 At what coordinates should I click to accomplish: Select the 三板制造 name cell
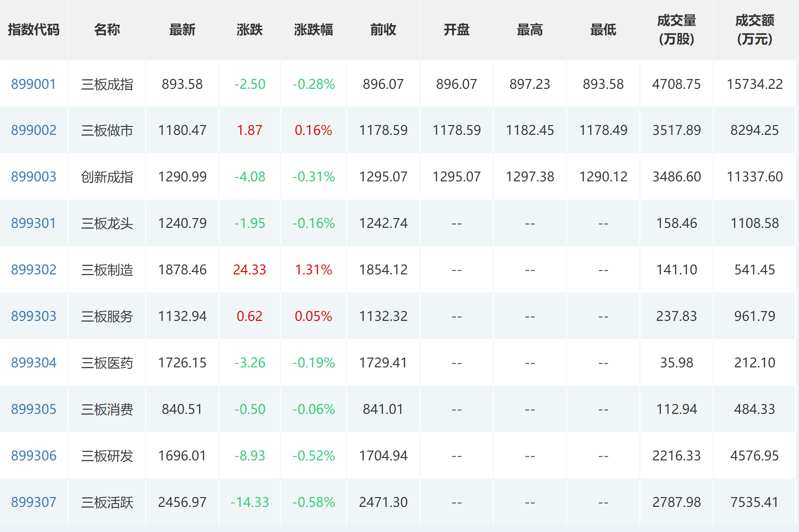[107, 270]
